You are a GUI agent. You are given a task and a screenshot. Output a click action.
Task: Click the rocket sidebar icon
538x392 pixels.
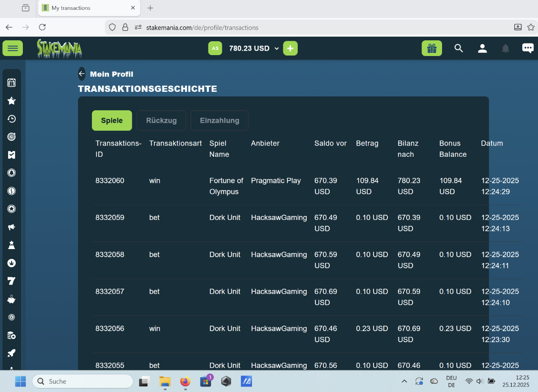(12, 353)
